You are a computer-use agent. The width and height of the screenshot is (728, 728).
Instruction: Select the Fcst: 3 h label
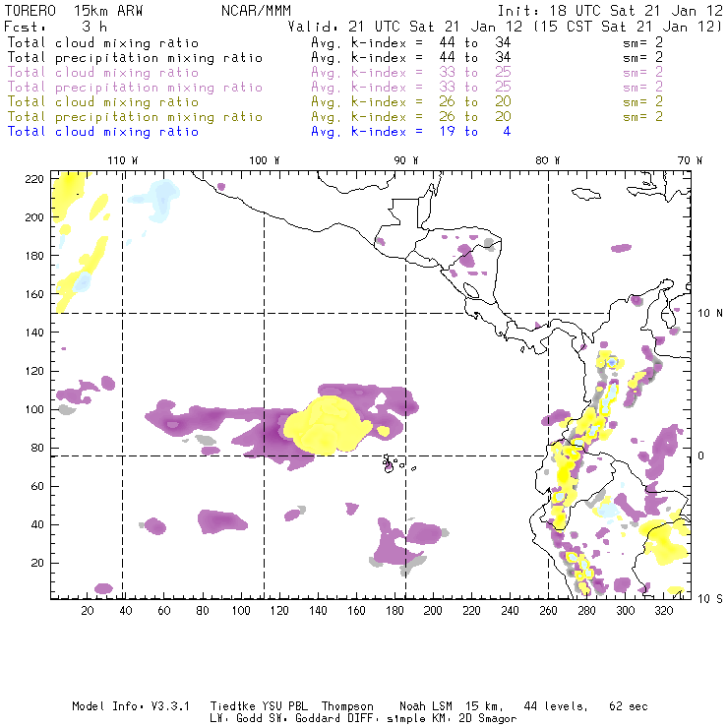[56, 27]
